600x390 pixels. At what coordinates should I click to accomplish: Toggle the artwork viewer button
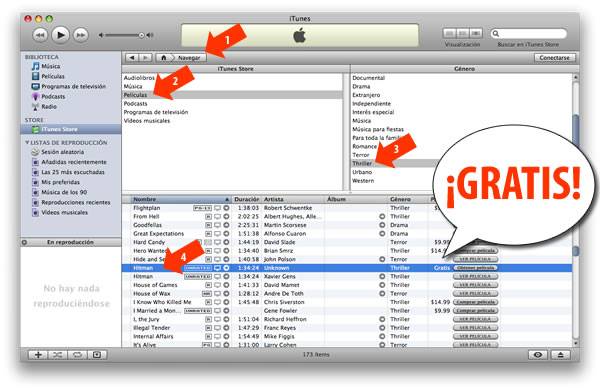pos(97,355)
